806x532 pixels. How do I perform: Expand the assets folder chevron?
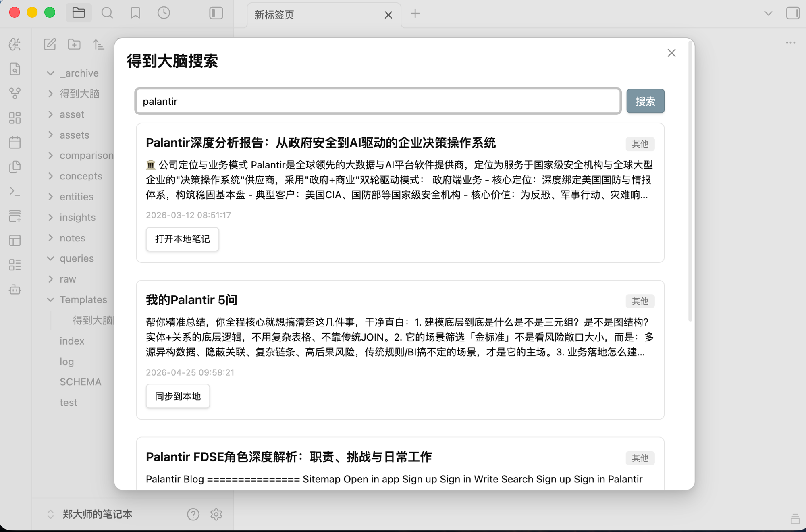coord(50,135)
